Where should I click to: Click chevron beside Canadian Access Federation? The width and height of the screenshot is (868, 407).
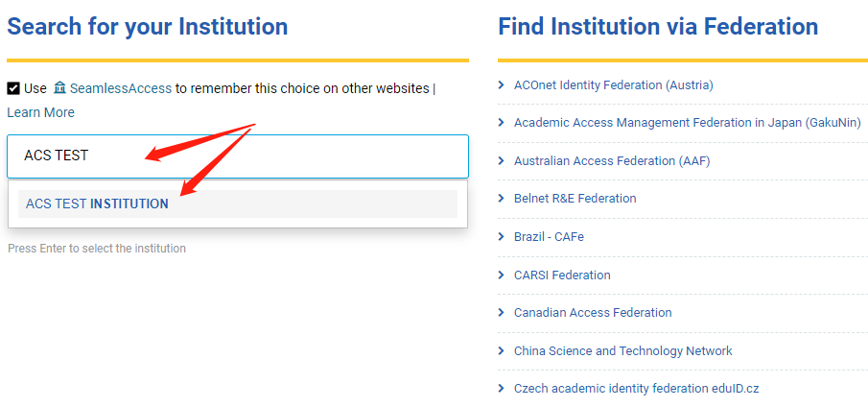502,312
